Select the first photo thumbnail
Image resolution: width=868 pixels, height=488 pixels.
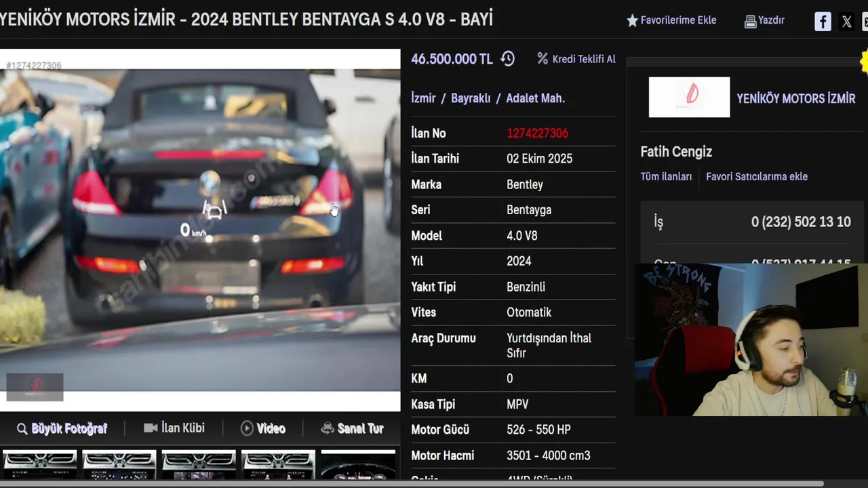40,465
